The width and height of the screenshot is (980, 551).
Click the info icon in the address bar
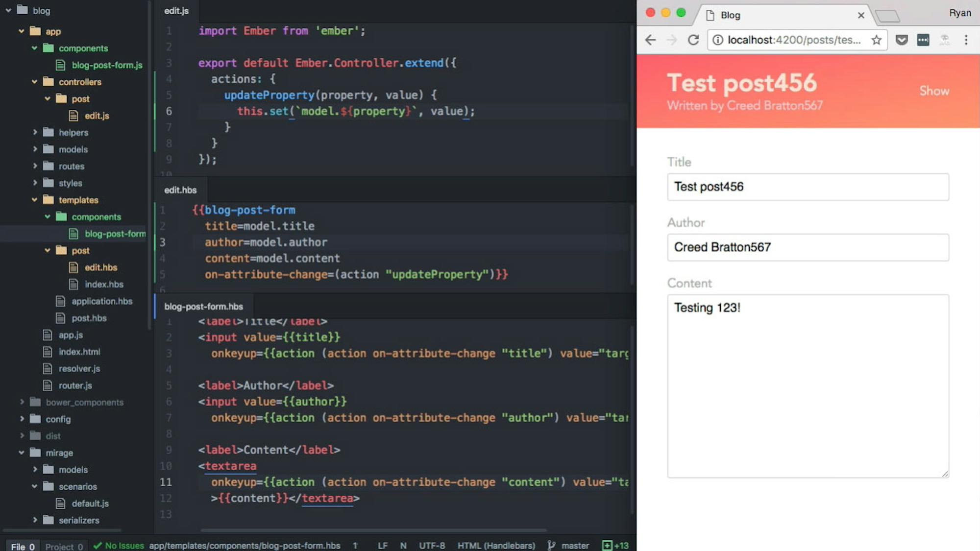(717, 40)
